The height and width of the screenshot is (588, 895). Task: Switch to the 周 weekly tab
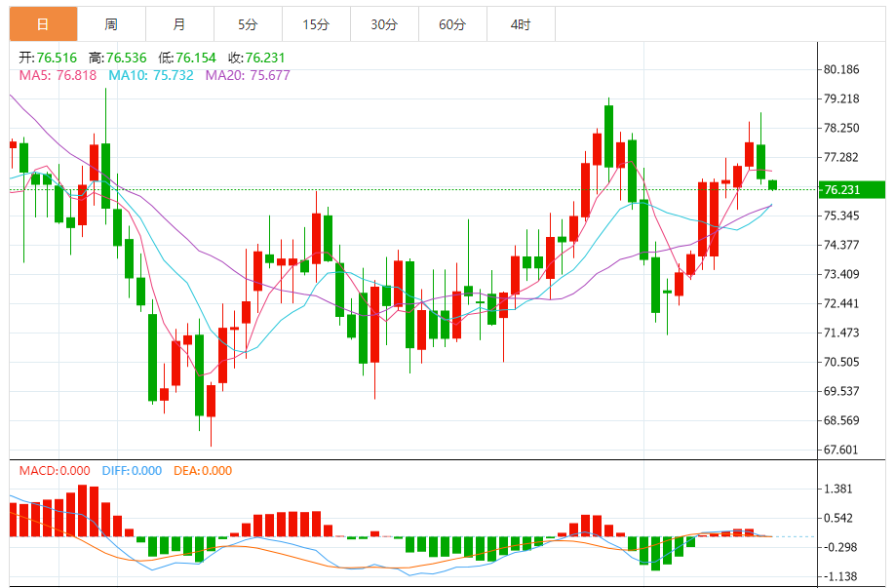tap(111, 24)
